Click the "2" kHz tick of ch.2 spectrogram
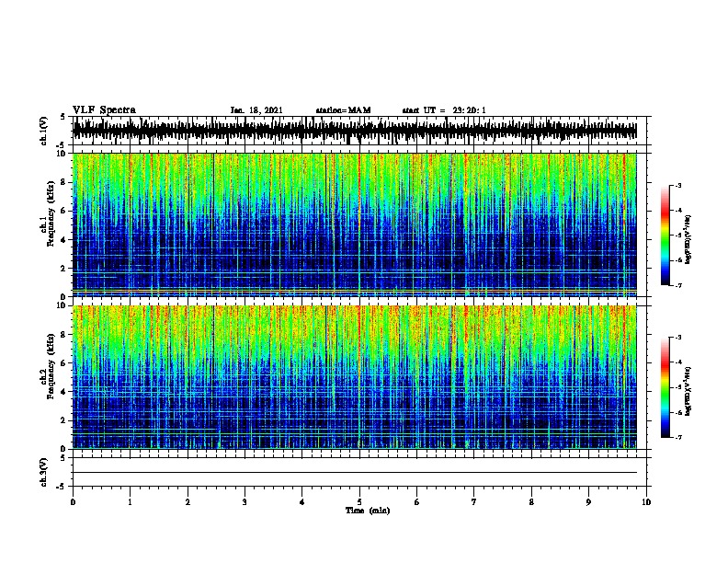 (x=63, y=420)
